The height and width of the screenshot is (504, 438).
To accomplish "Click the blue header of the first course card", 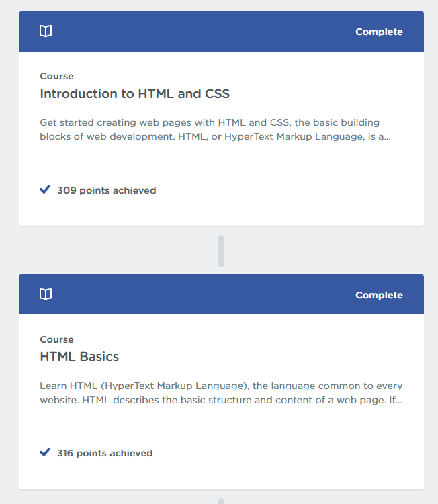I will pos(221,32).
